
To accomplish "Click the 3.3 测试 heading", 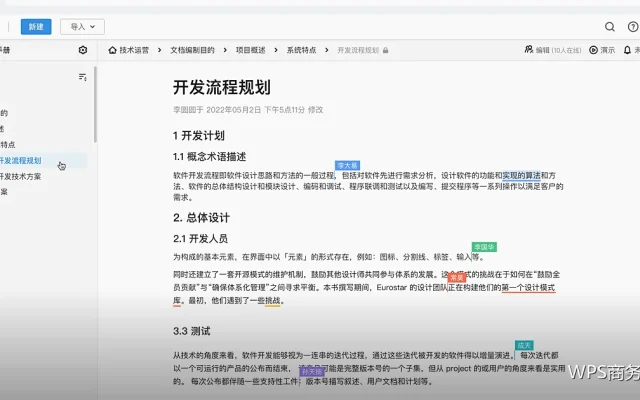I will click(191, 331).
